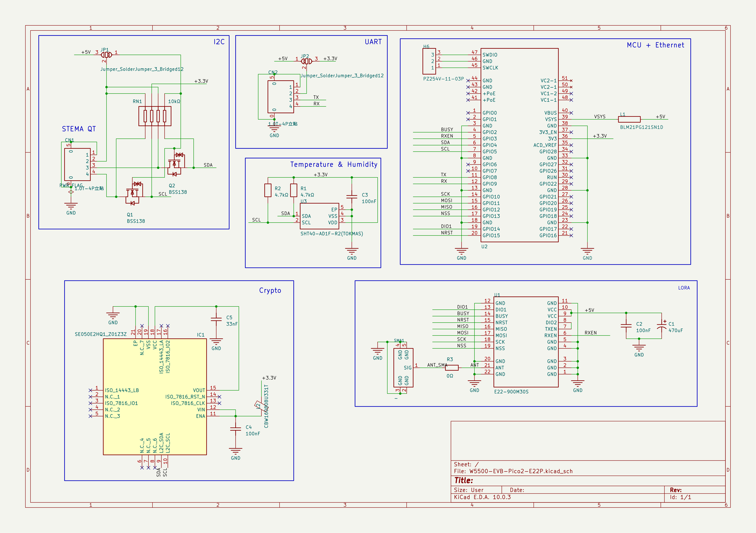Select the IC1 SE050 chip body
Image resolution: width=756 pixels, height=533 pixels.
pyautogui.click(x=155, y=397)
